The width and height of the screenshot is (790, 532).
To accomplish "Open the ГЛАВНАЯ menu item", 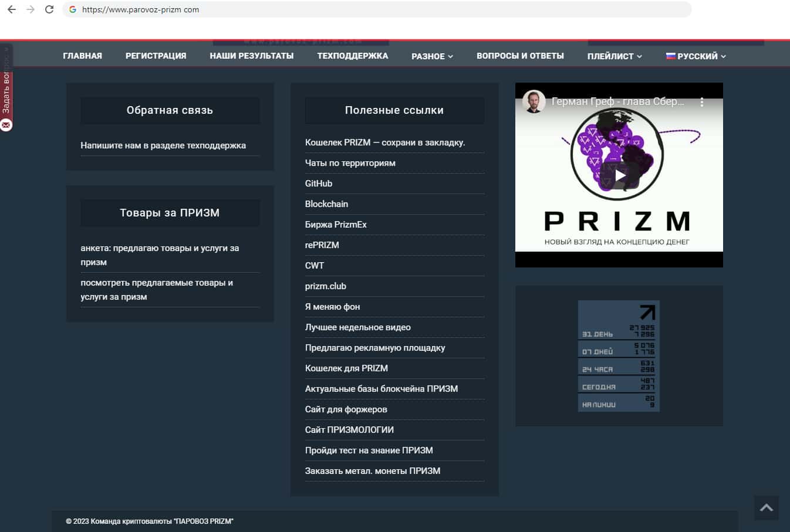I will 83,56.
